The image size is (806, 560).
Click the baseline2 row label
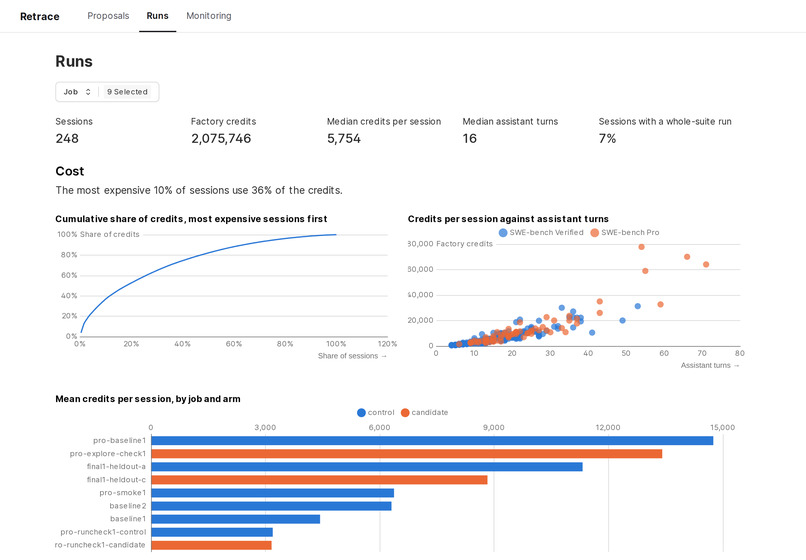pos(128,506)
